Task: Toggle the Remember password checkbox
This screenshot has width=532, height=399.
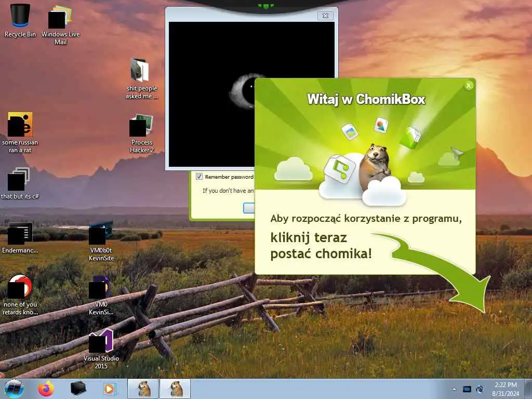Action: (x=199, y=177)
